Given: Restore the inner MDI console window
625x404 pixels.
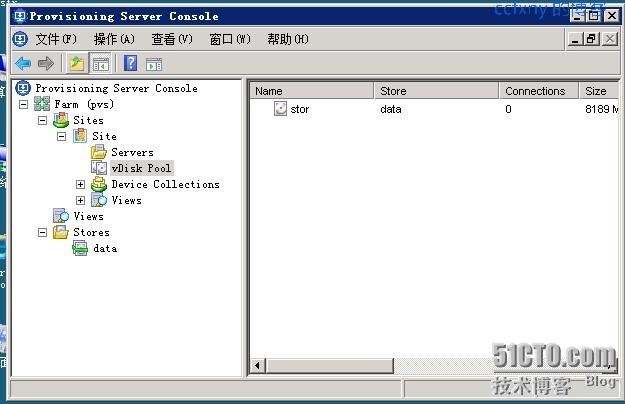Looking at the screenshot, I should point(592,39).
